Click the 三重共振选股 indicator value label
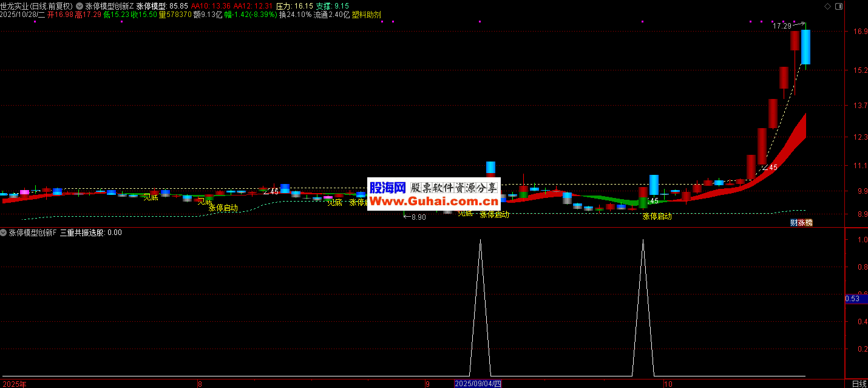The image size is (868, 388). click(90, 233)
